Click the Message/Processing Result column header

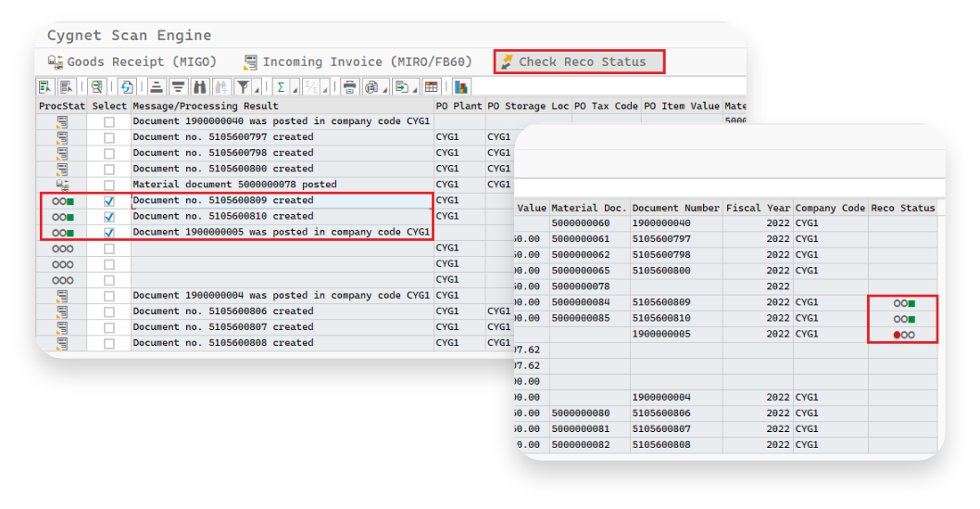pos(283,106)
